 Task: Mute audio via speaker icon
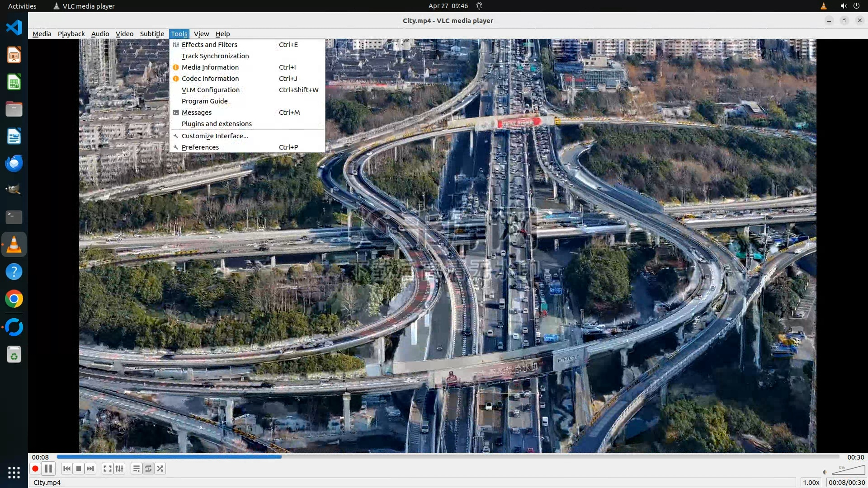[x=825, y=472]
